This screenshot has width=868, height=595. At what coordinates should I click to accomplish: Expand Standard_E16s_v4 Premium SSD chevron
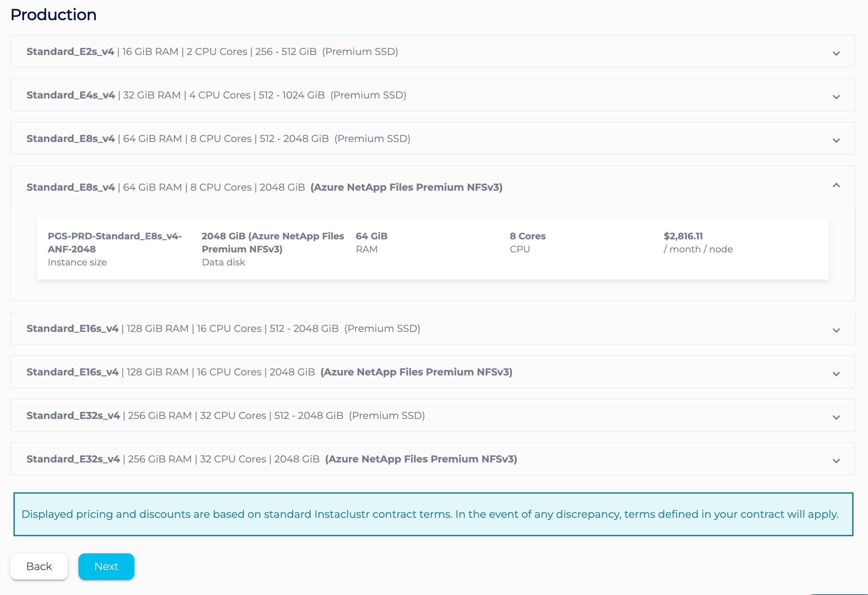(836, 330)
